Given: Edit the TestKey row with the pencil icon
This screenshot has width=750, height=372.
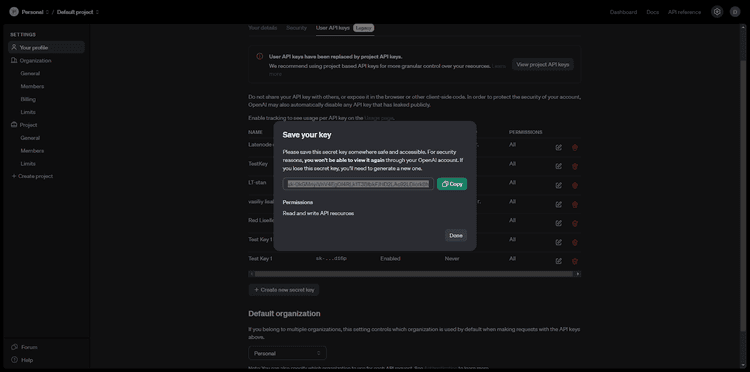Looking at the screenshot, I should (x=558, y=166).
